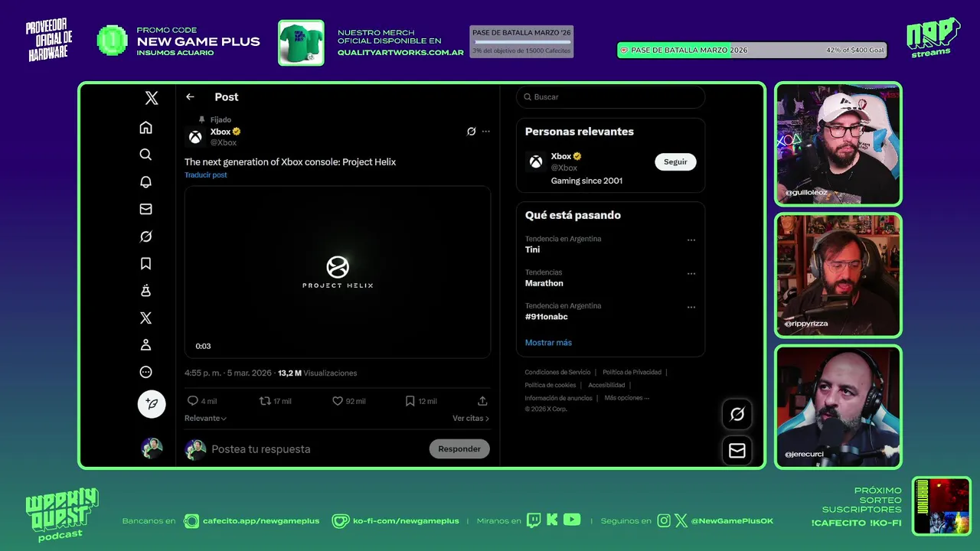Image resolution: width=980 pixels, height=551 pixels.
Task: Click the Marathon sorteo thumbnail
Action: 942,506
